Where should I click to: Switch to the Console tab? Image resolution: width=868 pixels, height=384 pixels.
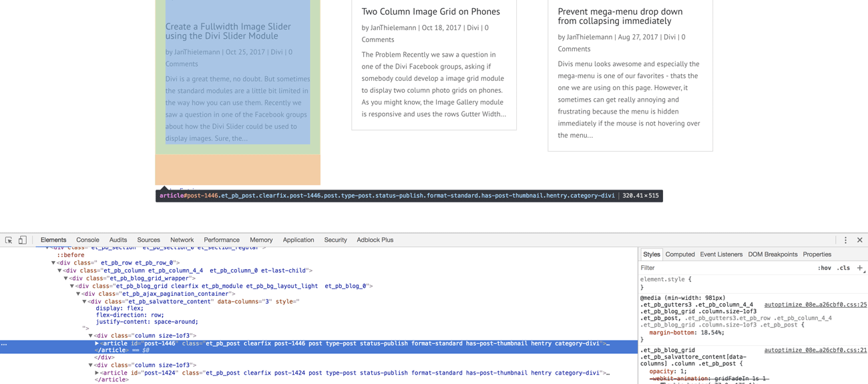87,240
